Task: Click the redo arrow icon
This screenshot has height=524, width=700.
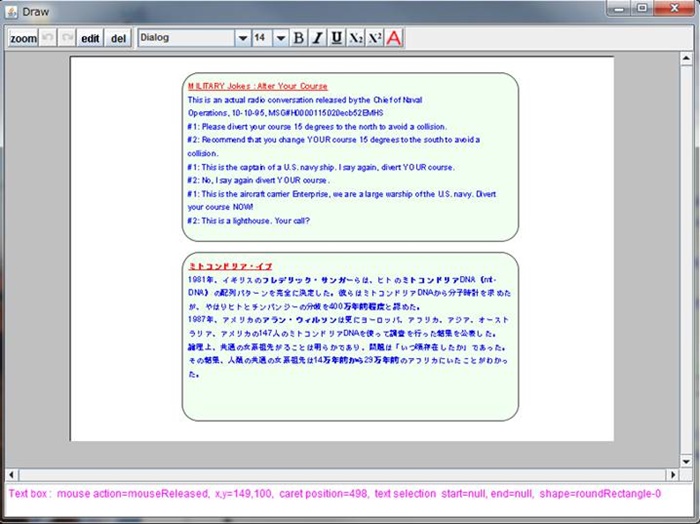Action: tap(67, 38)
